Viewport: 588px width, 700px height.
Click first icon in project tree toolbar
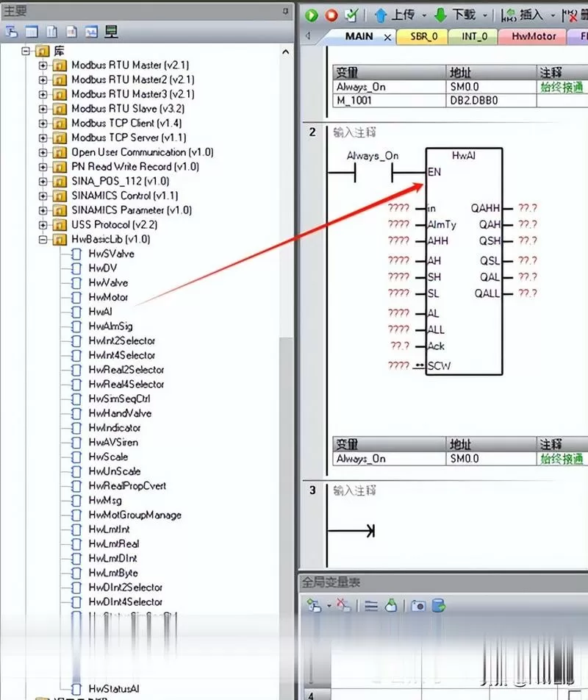pos(12,32)
